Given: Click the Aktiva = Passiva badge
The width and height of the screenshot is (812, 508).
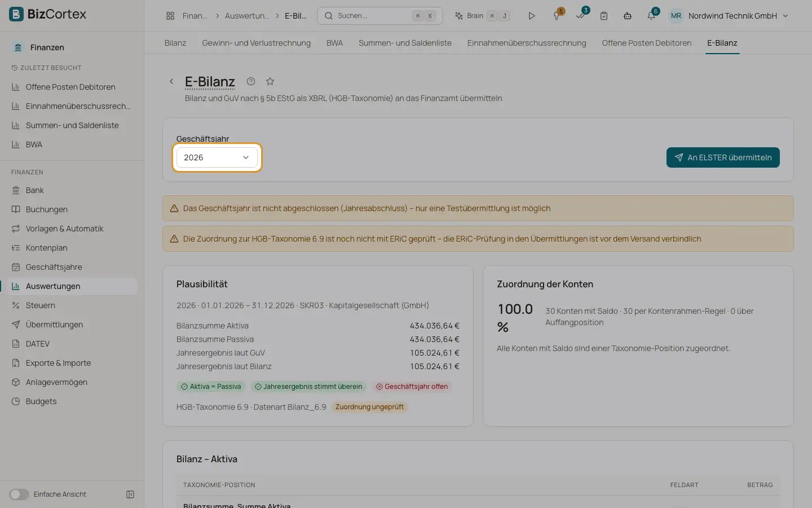Looking at the screenshot, I should click(211, 387).
